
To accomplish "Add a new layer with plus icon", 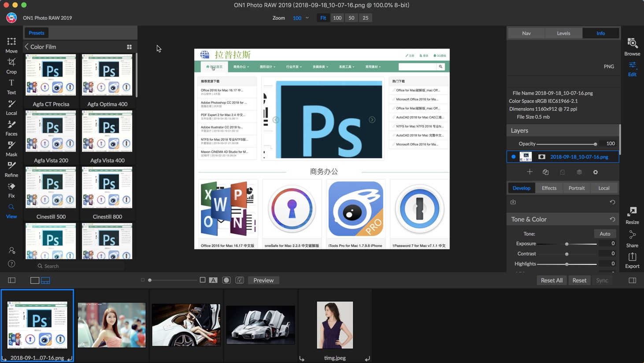I will (x=529, y=172).
